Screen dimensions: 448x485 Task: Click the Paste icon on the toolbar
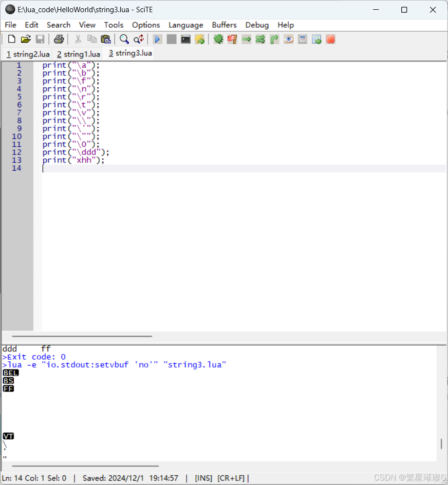point(106,39)
